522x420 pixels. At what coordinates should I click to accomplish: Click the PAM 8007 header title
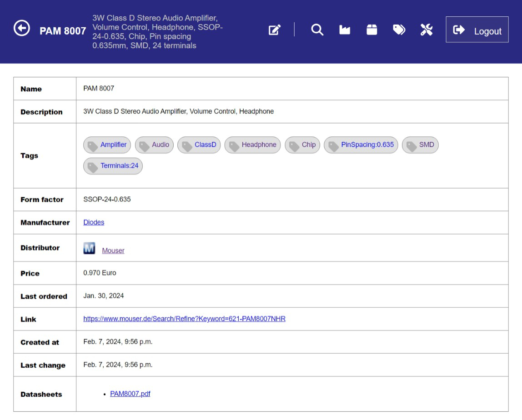63,31
